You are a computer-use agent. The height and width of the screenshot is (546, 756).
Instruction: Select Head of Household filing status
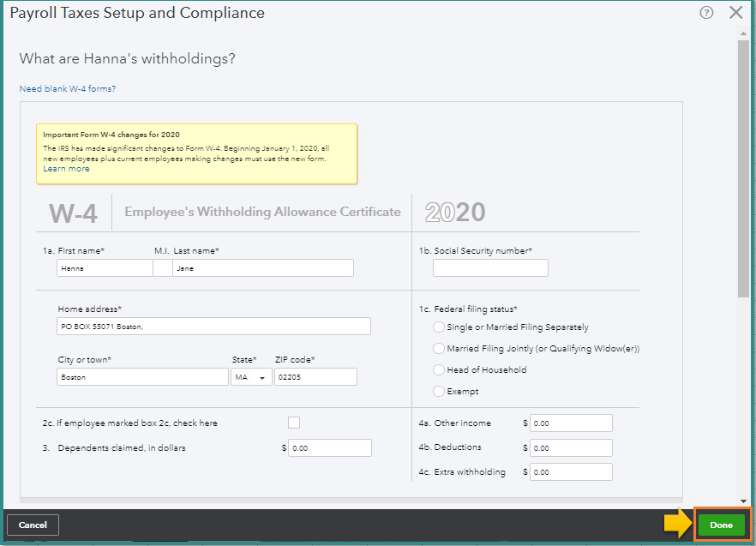tap(440, 370)
